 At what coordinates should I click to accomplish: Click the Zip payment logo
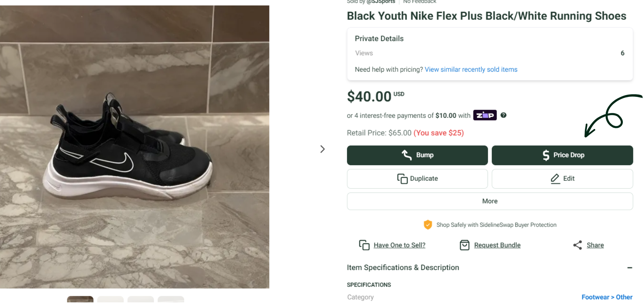(485, 115)
